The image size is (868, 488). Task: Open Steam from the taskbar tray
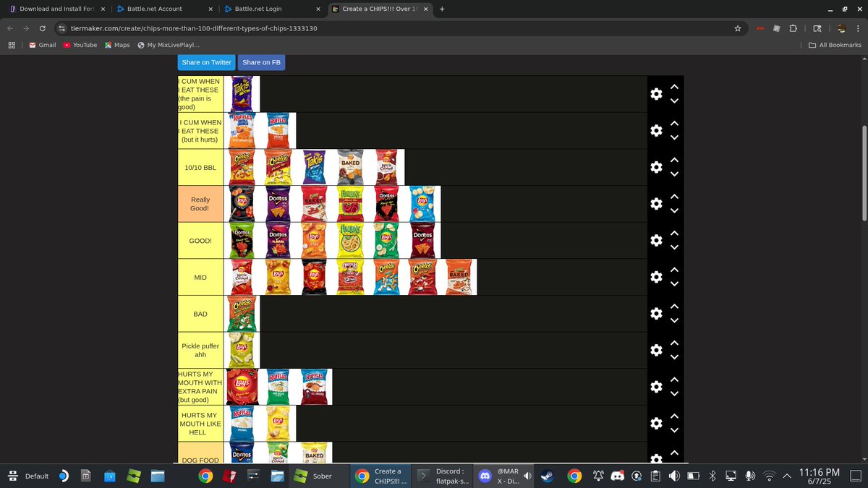pos(548,476)
